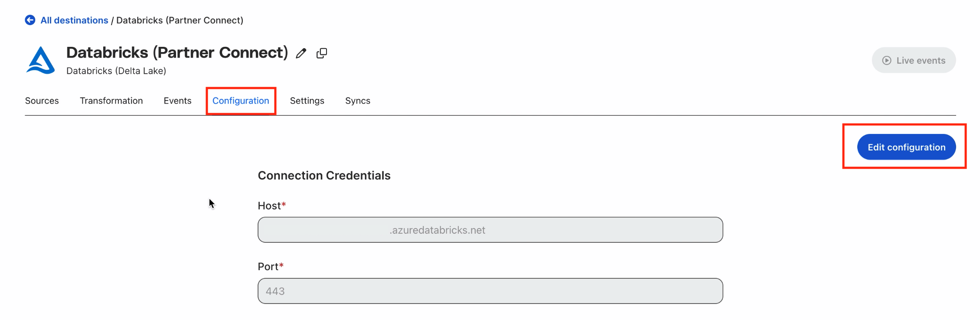Select the Configuration tab

pyautogui.click(x=241, y=101)
